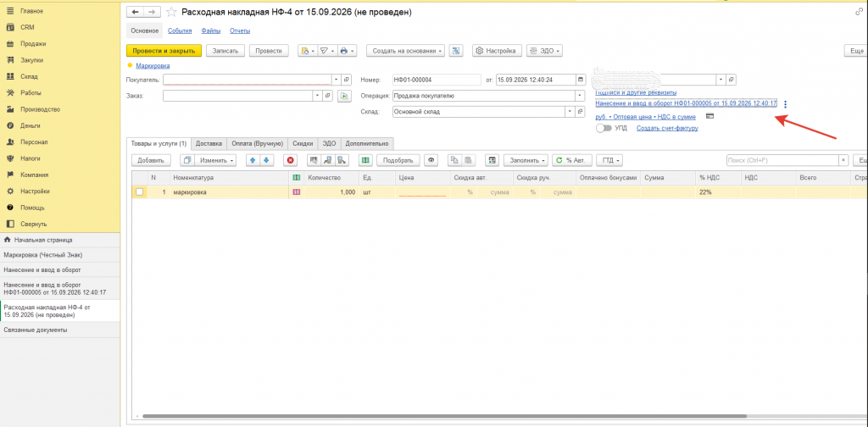Toggle the УПД switch
The image size is (868, 427).
tap(604, 128)
